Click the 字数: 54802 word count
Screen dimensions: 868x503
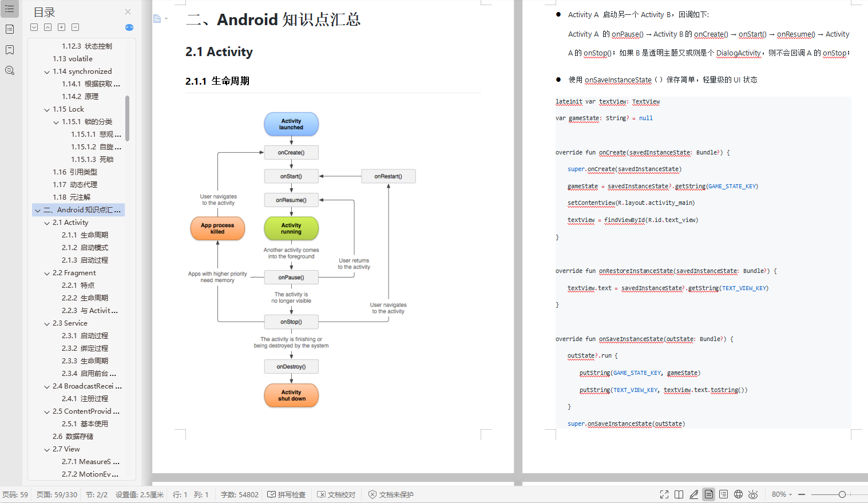(x=240, y=495)
